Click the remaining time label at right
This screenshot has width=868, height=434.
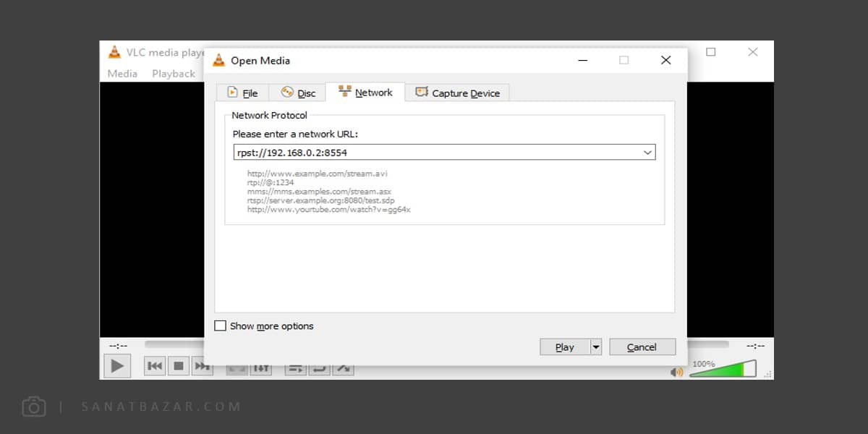755,346
